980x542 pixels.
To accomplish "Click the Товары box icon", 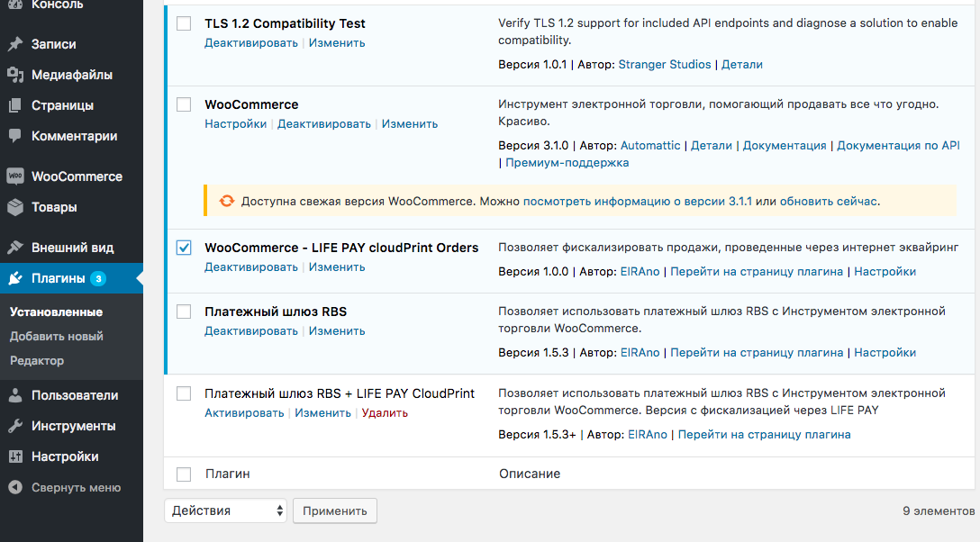I will [x=15, y=207].
